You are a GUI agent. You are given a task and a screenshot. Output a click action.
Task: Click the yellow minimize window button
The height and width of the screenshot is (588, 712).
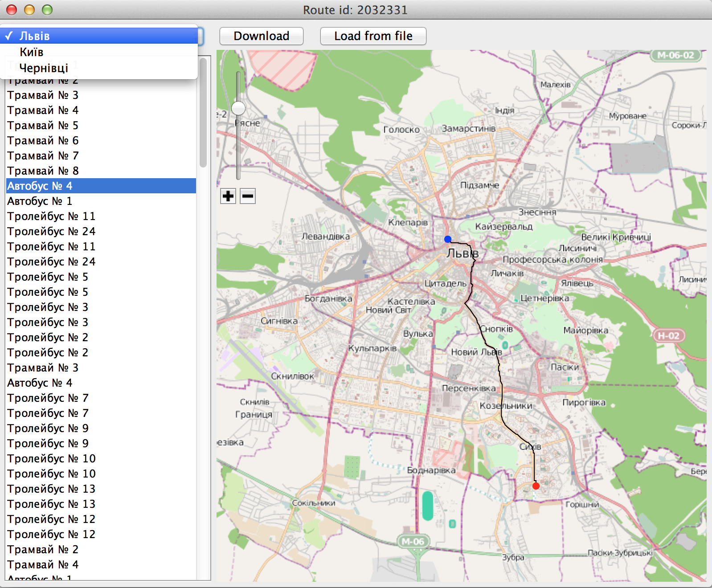tap(29, 10)
